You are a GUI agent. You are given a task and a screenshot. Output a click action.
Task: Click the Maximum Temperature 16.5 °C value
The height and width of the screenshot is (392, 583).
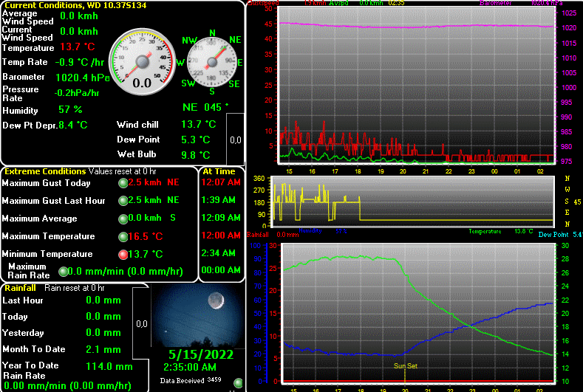click(x=146, y=237)
